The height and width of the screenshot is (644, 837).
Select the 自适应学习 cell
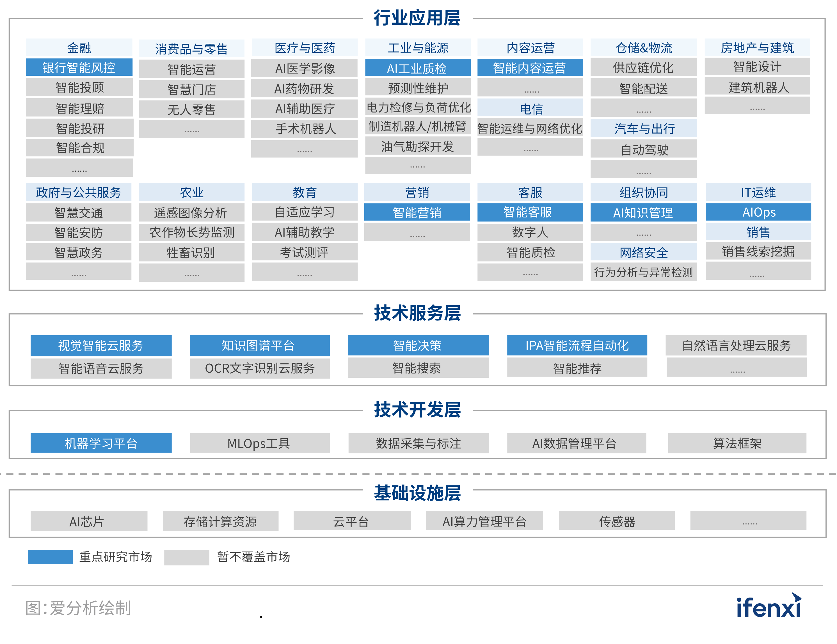(x=305, y=212)
